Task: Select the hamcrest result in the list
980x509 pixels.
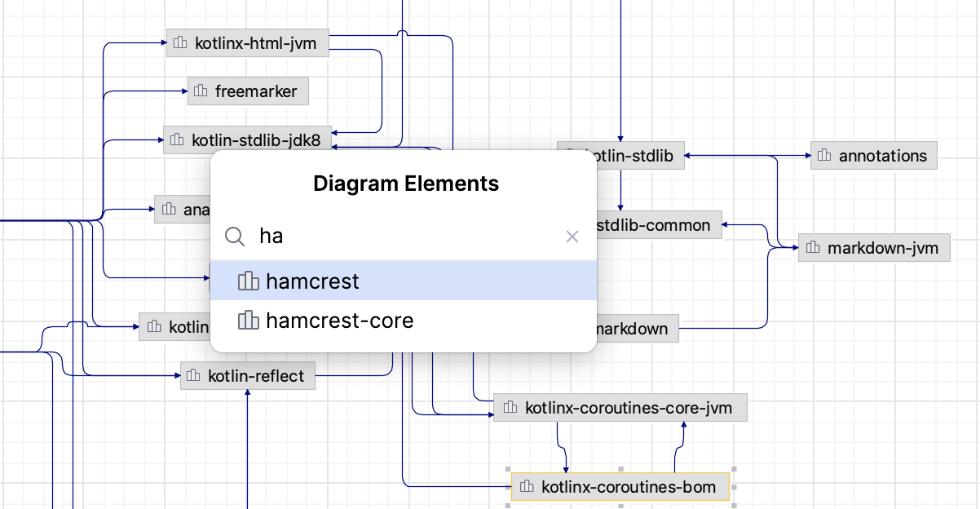Action: point(312,281)
